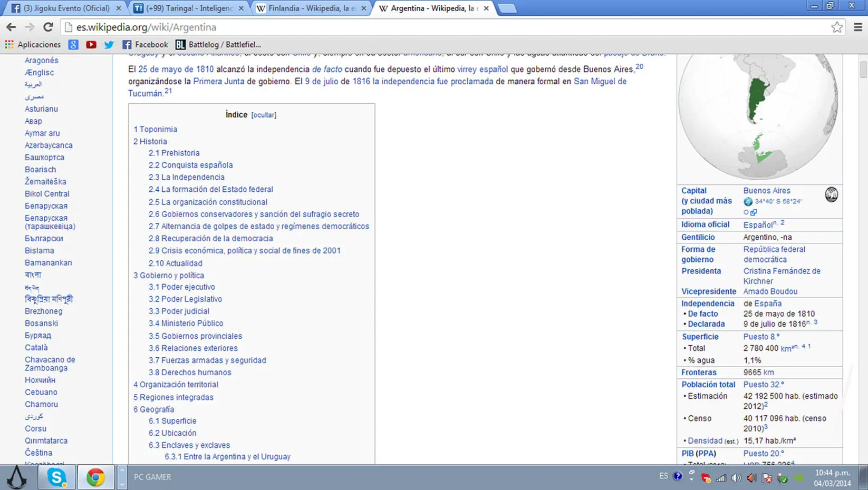Screen dimensions: 868x490
Task: Open the Amado Boudou link
Action: coord(770,291)
